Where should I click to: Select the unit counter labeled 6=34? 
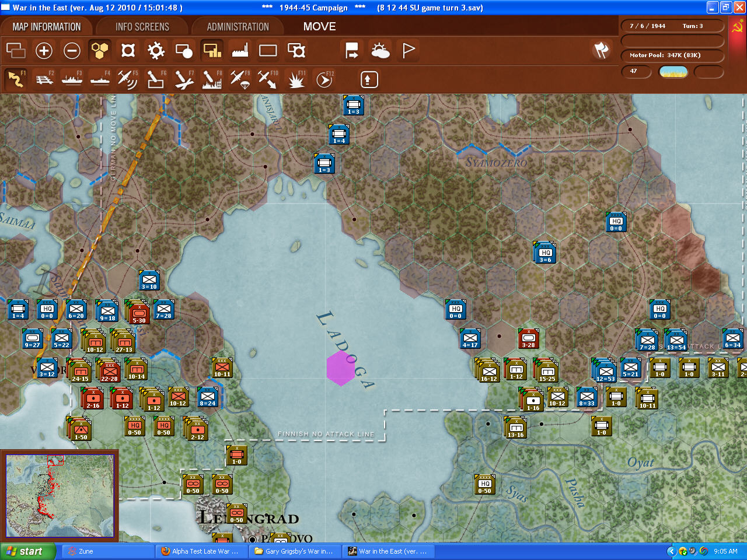pyautogui.click(x=732, y=339)
